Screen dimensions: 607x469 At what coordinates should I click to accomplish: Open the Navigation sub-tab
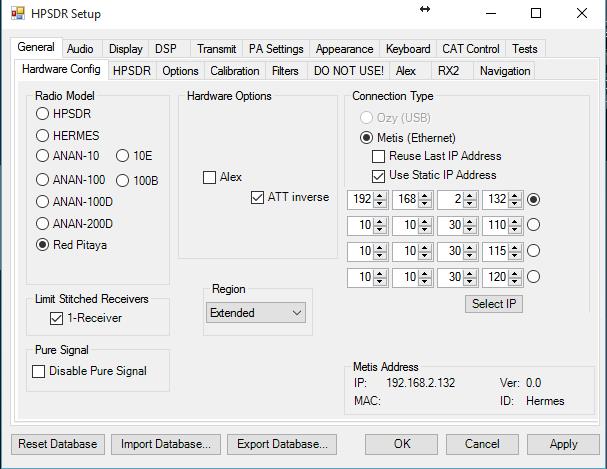(505, 71)
